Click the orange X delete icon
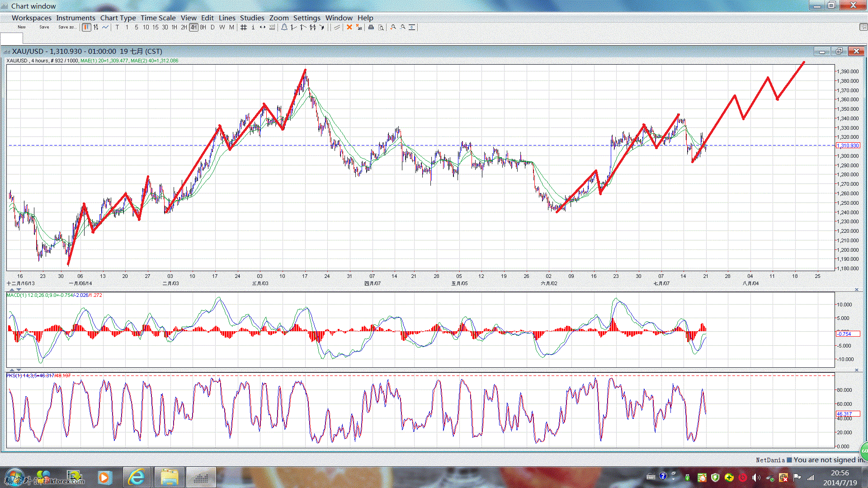Image resolution: width=868 pixels, height=488 pixels. pos(349,27)
